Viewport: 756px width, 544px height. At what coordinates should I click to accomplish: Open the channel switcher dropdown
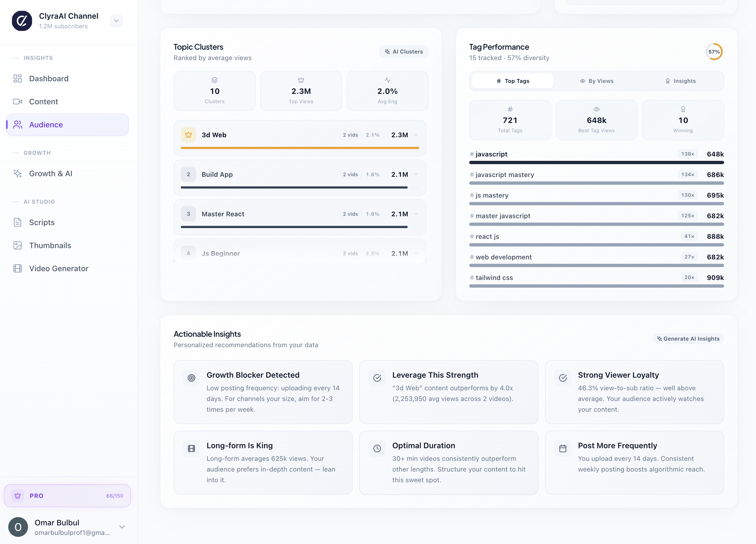click(x=116, y=21)
